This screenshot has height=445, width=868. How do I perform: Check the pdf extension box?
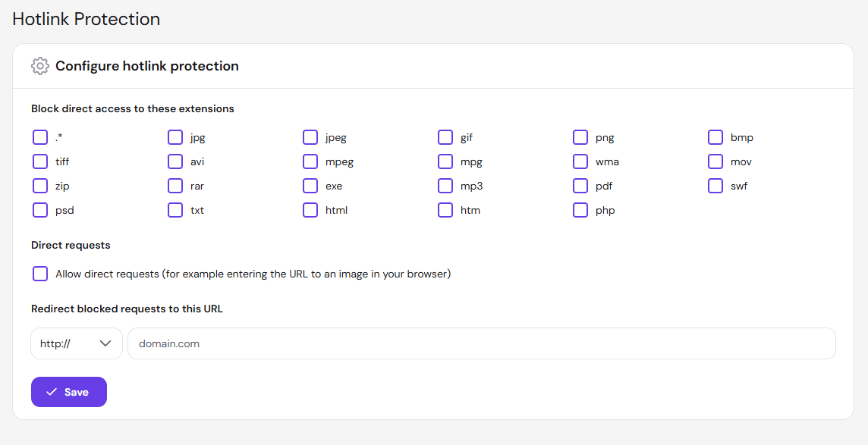pyautogui.click(x=580, y=186)
